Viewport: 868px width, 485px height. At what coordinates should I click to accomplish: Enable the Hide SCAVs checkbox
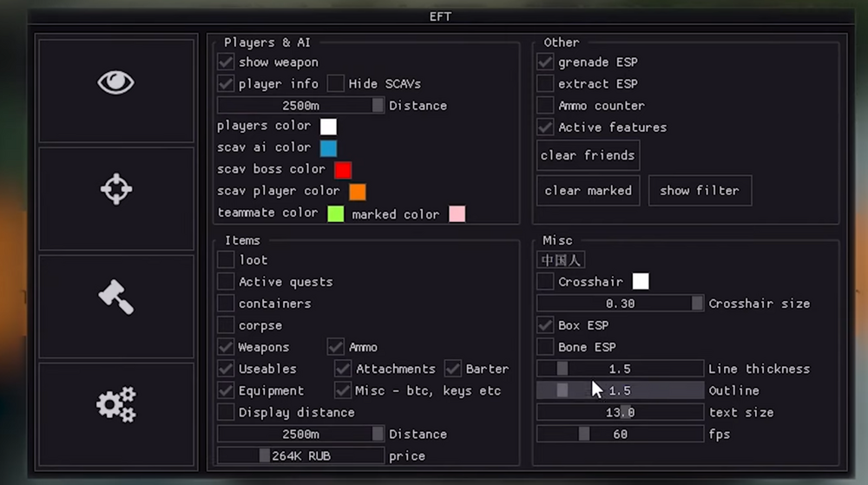point(335,83)
